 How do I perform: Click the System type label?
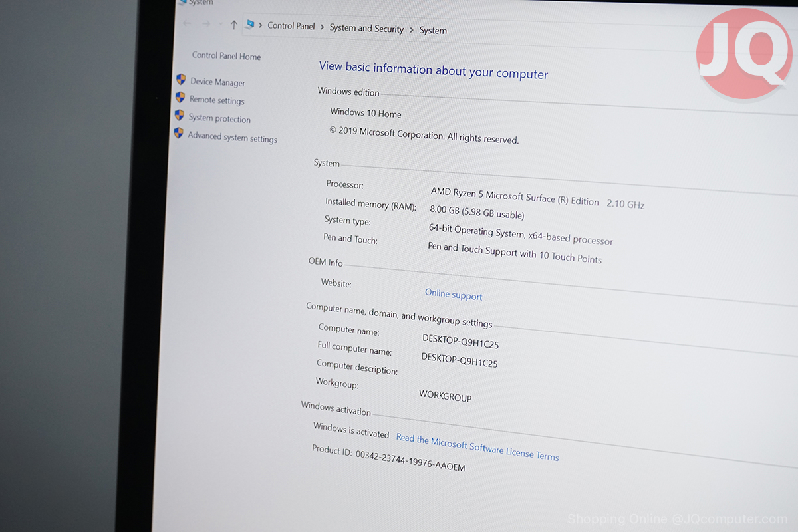pos(347,220)
